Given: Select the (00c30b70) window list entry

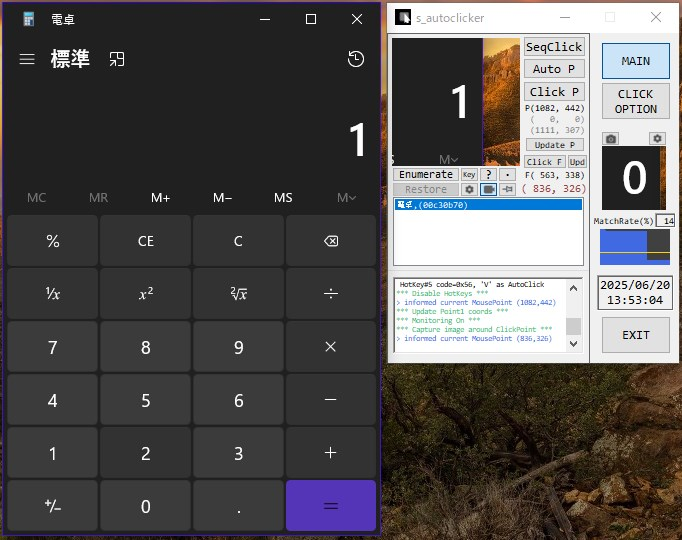Looking at the screenshot, I should [488, 204].
